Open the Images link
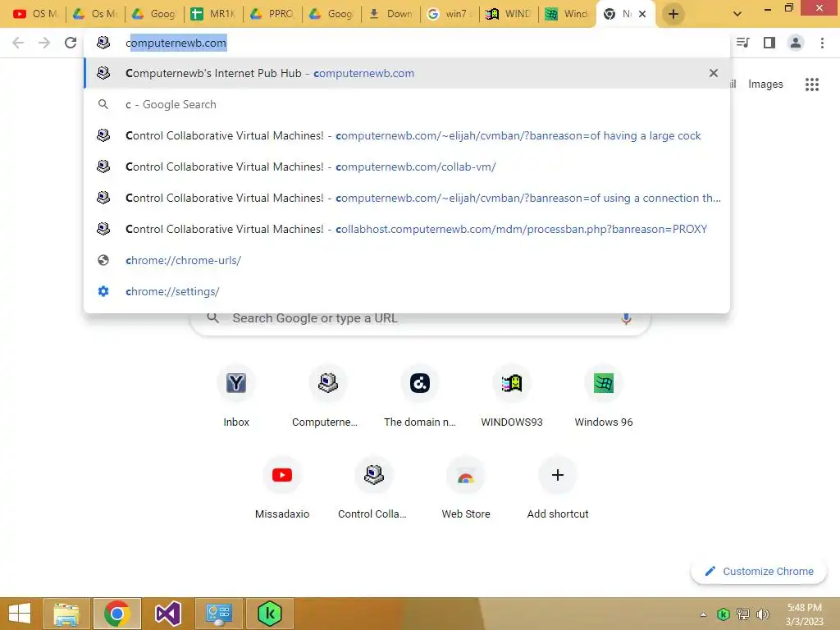The width and height of the screenshot is (840, 630). pos(765,84)
